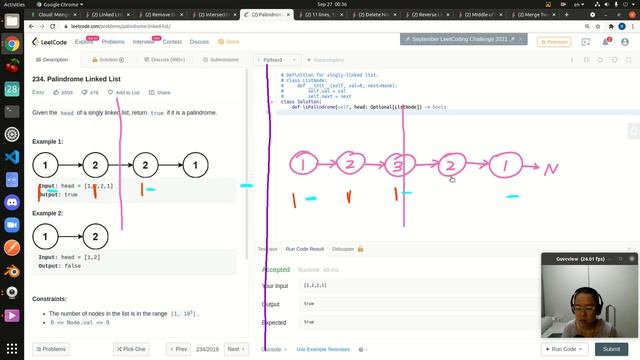Launch Blender from the dock

[x=12, y=270]
